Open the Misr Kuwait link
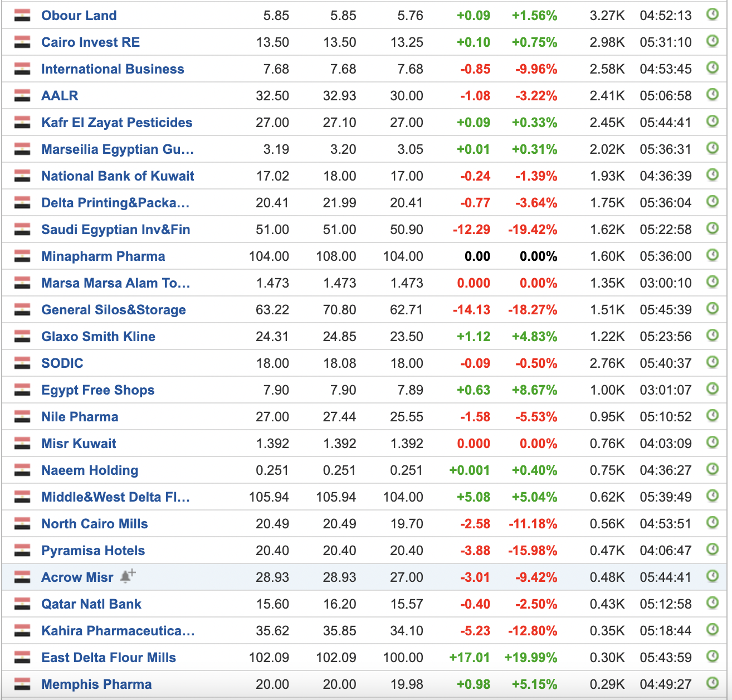Screen dimensions: 732x700 coord(79,444)
